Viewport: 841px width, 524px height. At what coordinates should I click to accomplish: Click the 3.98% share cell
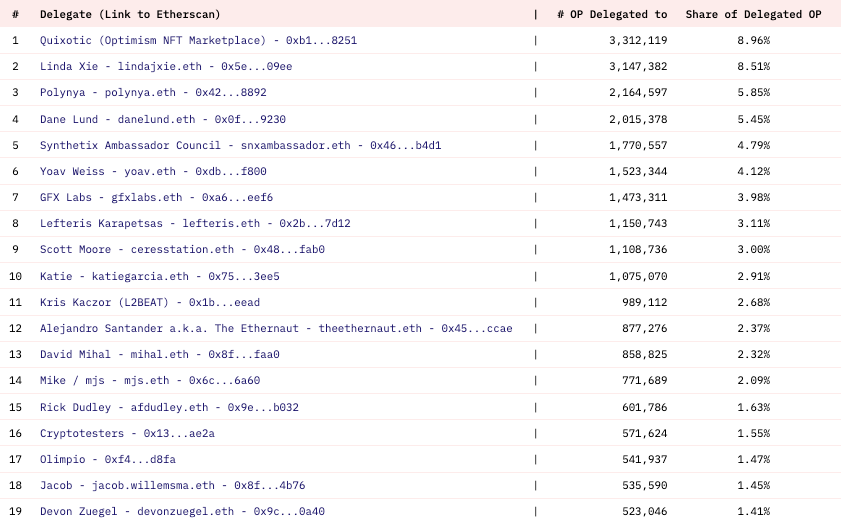[x=754, y=197]
